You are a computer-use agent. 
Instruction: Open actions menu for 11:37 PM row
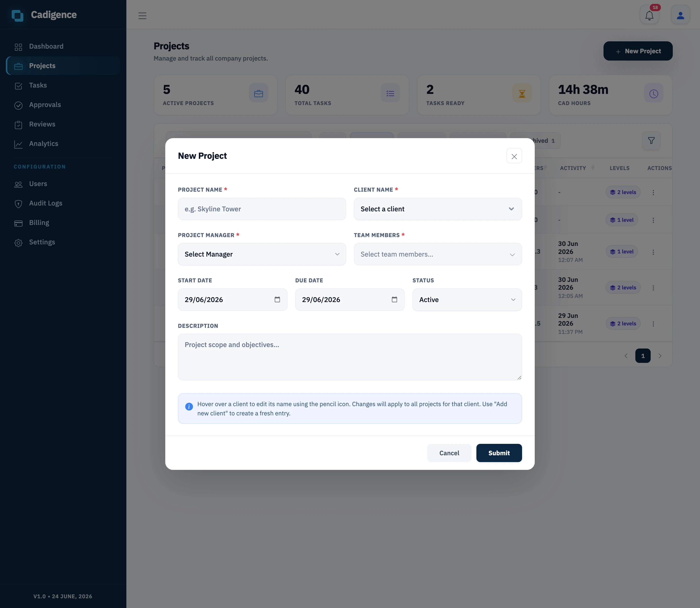653,324
